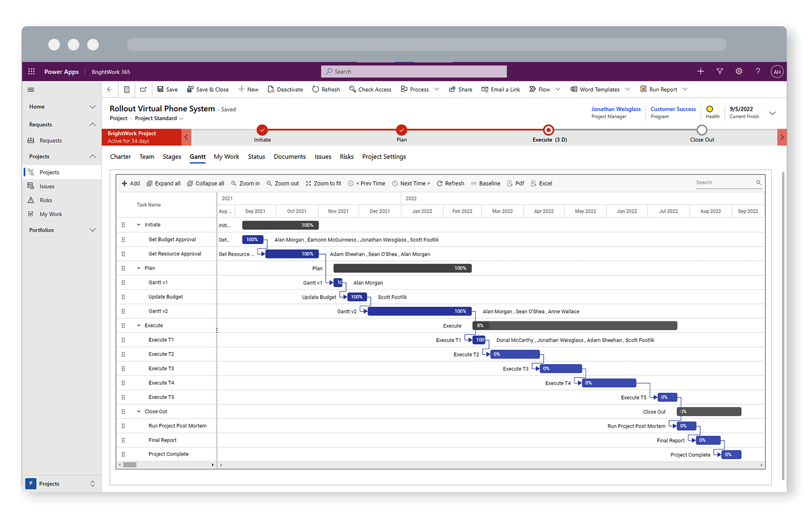Screen dimensions: 812x514
Task: Select the Zoom in tool on the Gantt toolbar
Action: 245,183
